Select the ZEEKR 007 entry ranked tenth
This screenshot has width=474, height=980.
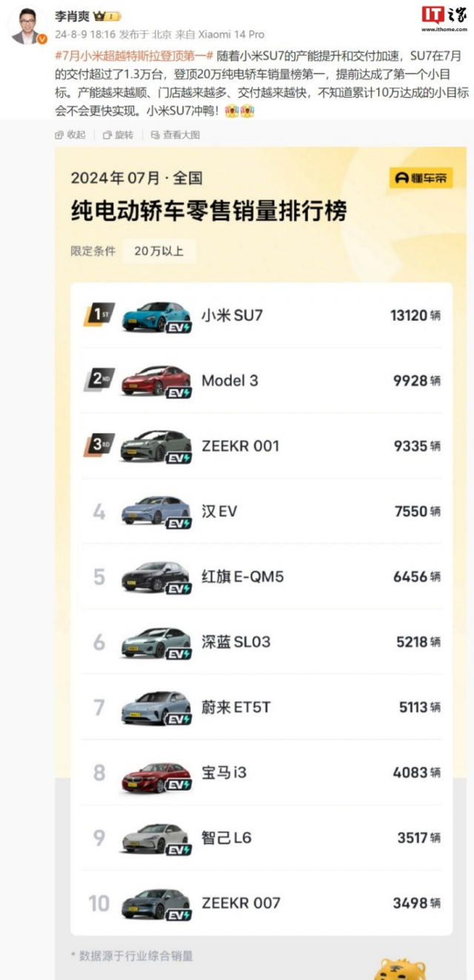261,903
